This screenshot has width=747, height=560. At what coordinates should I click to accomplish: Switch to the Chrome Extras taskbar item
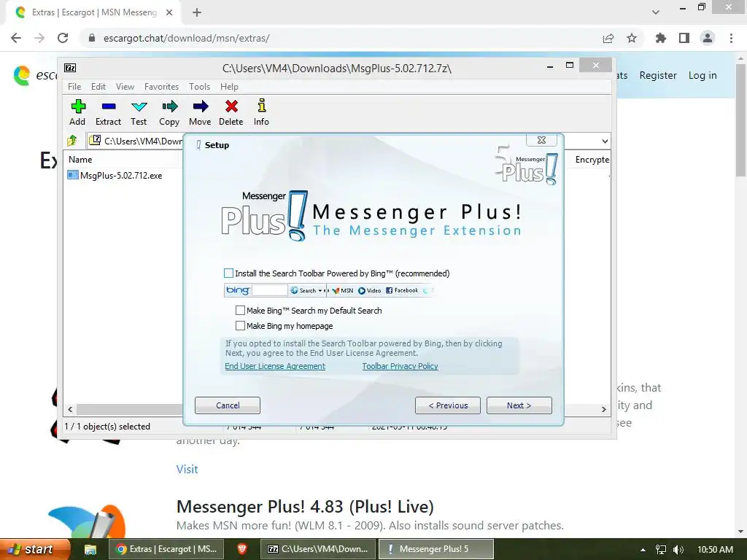166,549
